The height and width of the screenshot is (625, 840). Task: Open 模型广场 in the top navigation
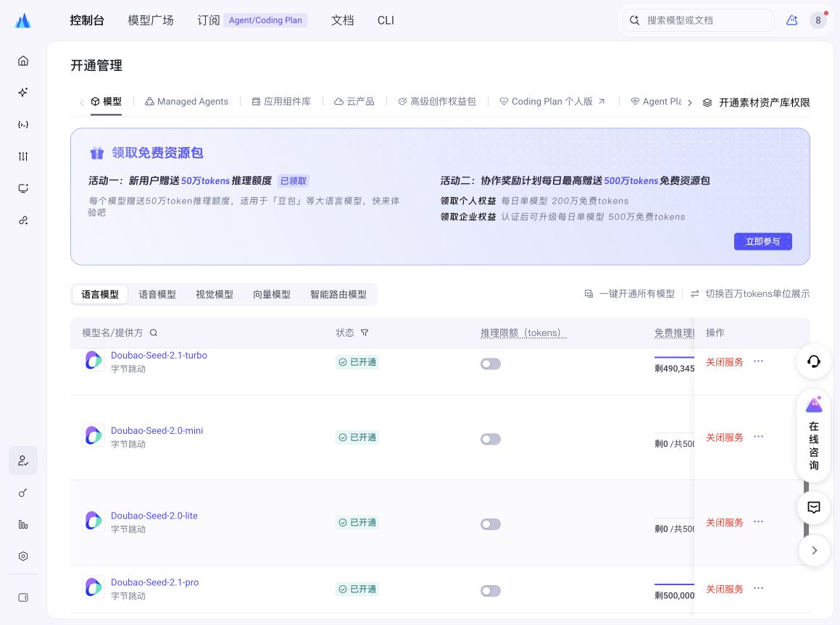coord(151,20)
